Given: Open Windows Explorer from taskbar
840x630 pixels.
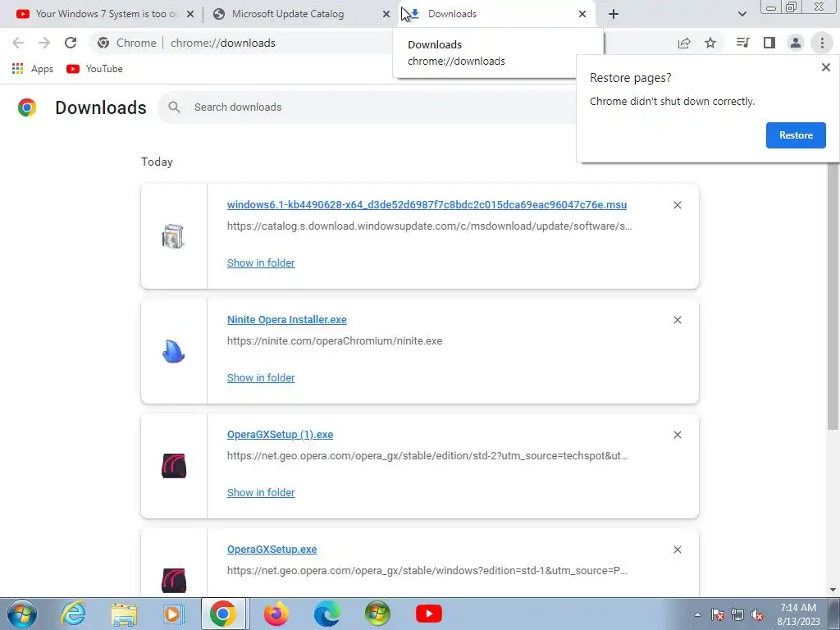Looking at the screenshot, I should click(124, 614).
